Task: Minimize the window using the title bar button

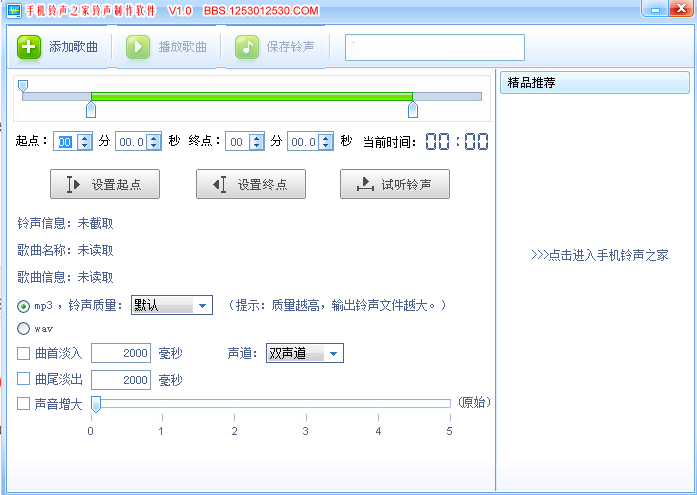Action: click(655, 9)
